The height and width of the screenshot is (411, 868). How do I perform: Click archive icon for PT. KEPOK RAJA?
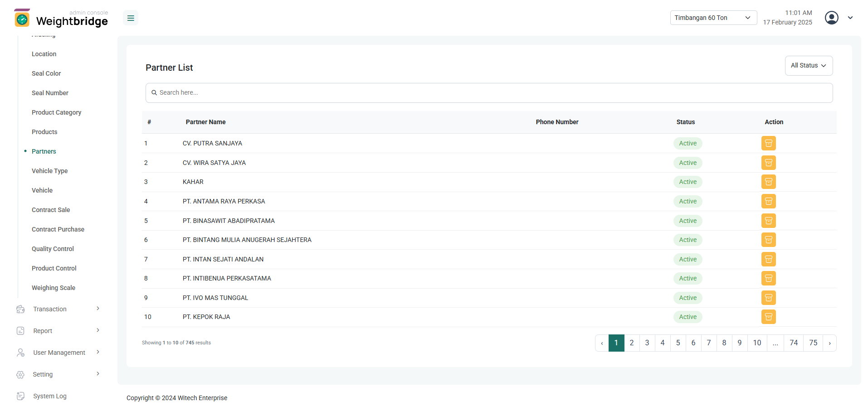pyautogui.click(x=768, y=317)
